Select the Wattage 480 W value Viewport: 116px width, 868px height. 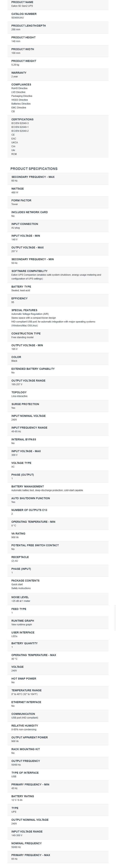coord(15,193)
